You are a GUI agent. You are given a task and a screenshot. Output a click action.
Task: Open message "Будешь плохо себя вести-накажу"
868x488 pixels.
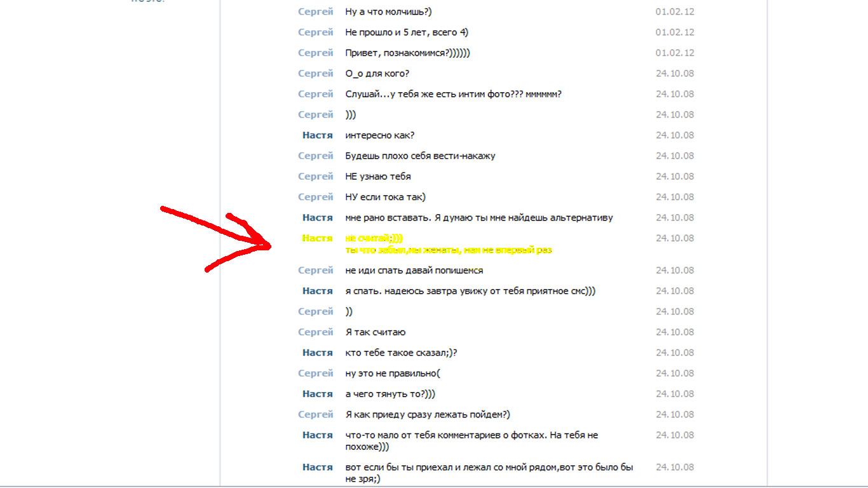point(420,156)
